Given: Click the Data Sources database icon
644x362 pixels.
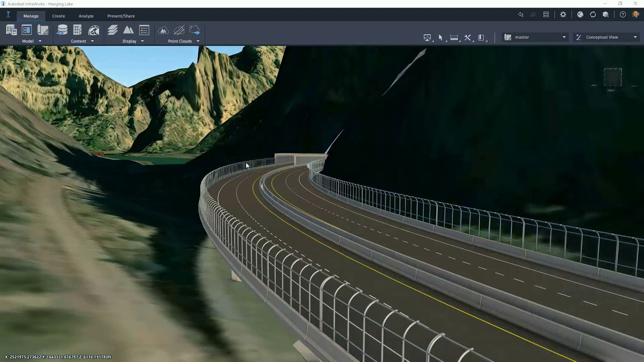Looking at the screenshot, I should pyautogui.click(x=62, y=30).
